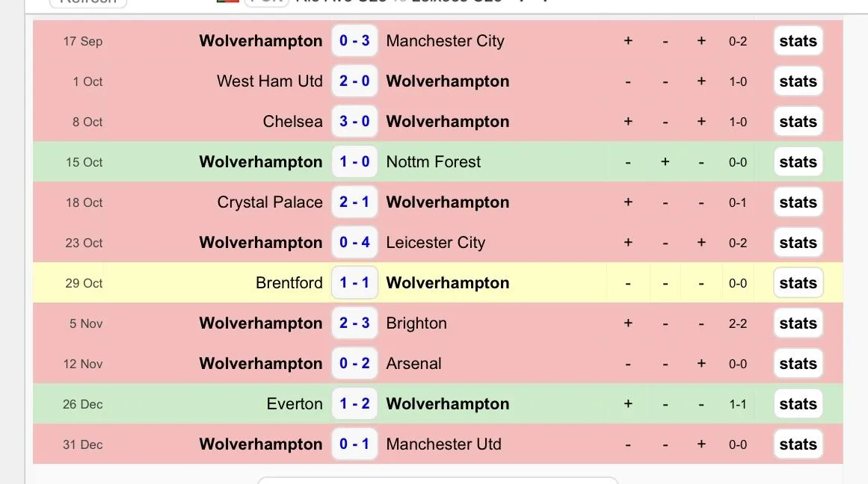
Task: Click the 2 - 0 West Ham score
Action: pos(354,81)
